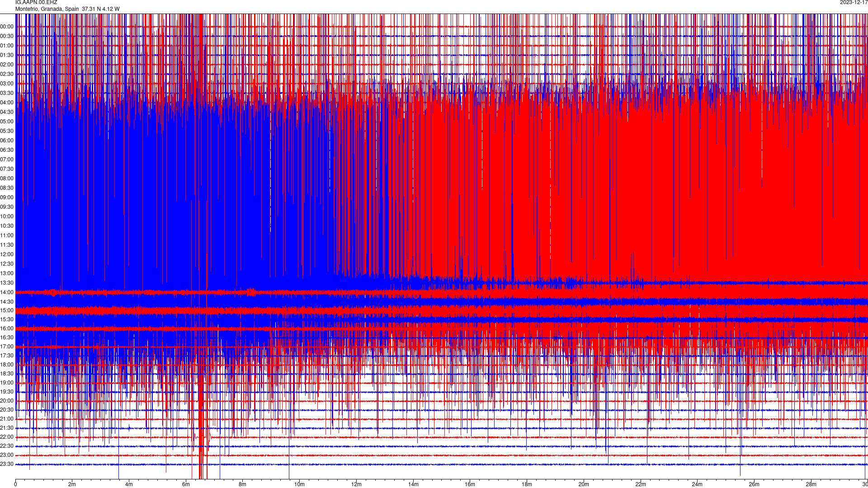This screenshot has height=488, width=868.
Task: Select the 09:30 time row label
Action: 7,207
